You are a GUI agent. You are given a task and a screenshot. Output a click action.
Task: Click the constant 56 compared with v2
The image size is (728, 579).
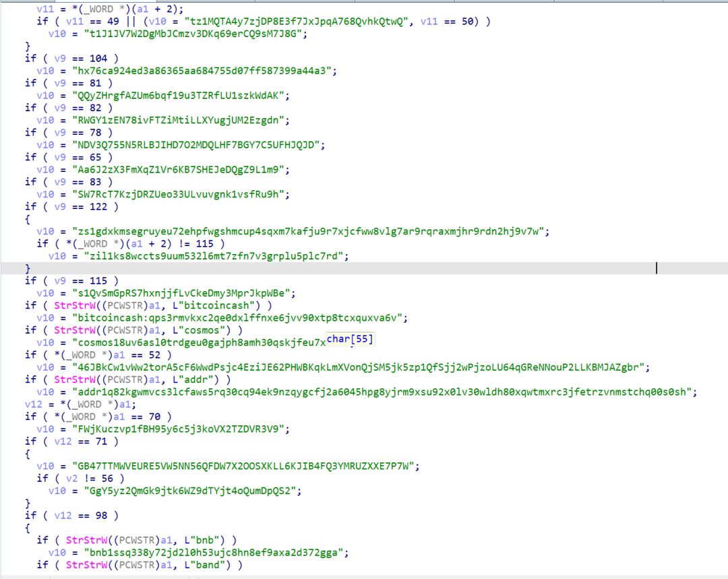click(x=107, y=479)
